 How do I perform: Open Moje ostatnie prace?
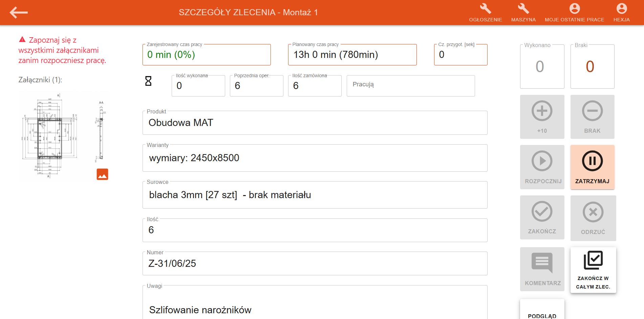tap(574, 13)
